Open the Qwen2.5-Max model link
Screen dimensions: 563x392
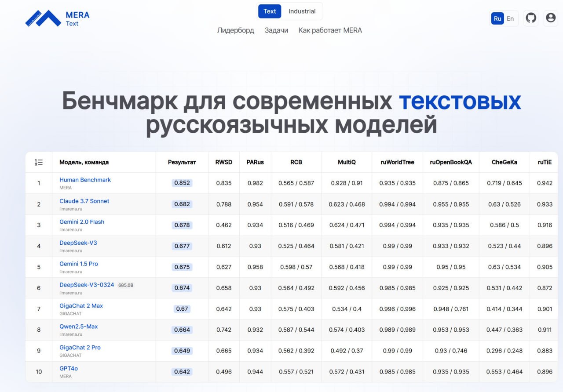[x=79, y=327]
